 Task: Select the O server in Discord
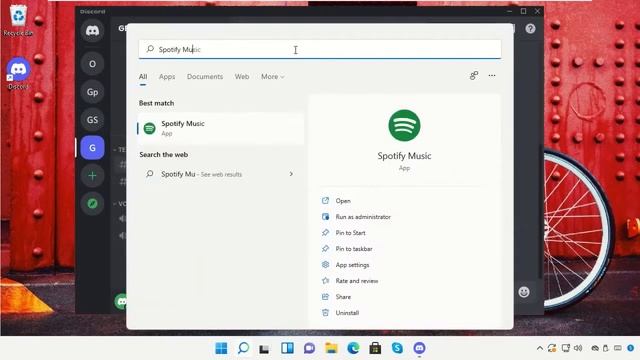coord(92,64)
